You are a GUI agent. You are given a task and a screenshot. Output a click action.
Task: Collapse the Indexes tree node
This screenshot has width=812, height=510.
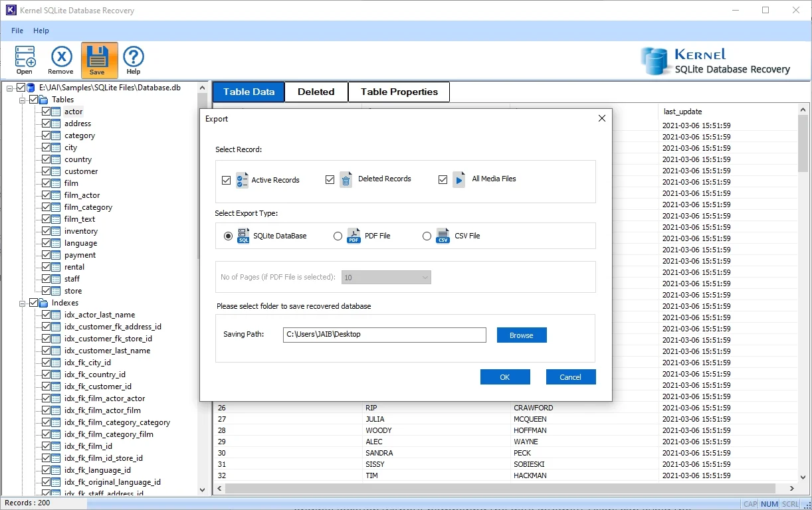23,303
